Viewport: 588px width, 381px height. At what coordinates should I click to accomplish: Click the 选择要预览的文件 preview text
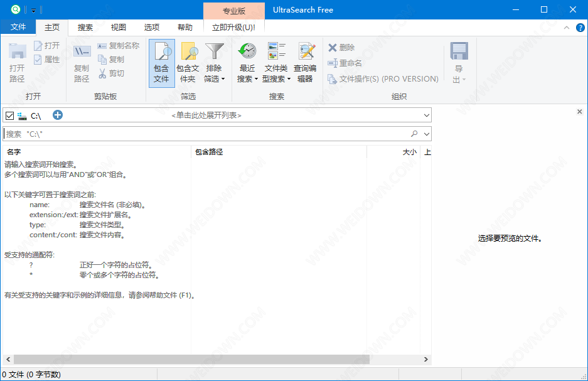tap(510, 239)
